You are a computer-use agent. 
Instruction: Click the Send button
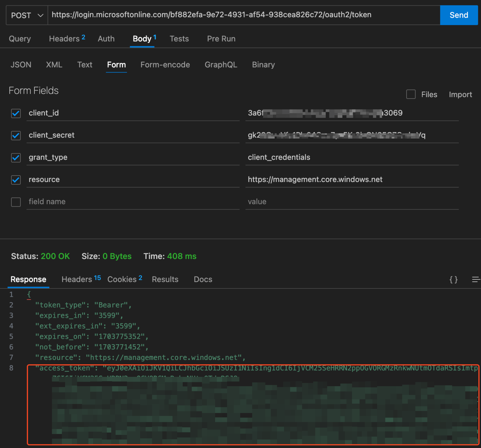(x=459, y=15)
